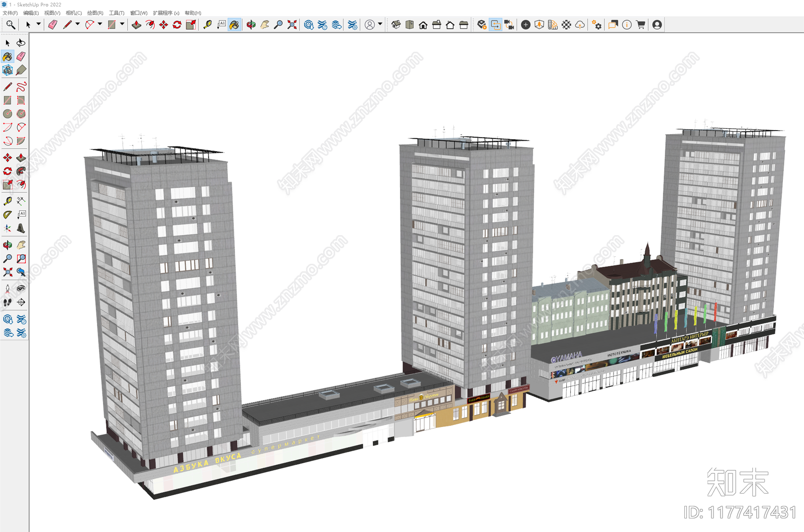Select the Lasso tool in left toolbar
The image size is (804, 532).
click(21, 43)
